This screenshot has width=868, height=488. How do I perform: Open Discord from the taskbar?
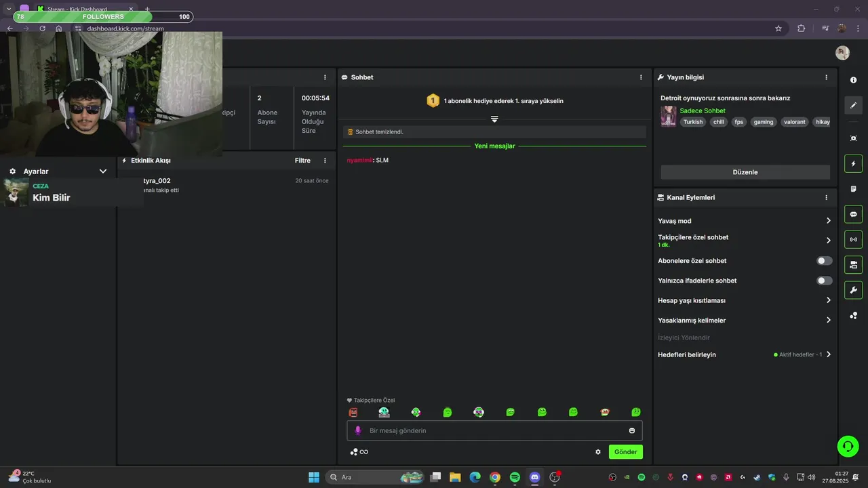tap(534, 477)
